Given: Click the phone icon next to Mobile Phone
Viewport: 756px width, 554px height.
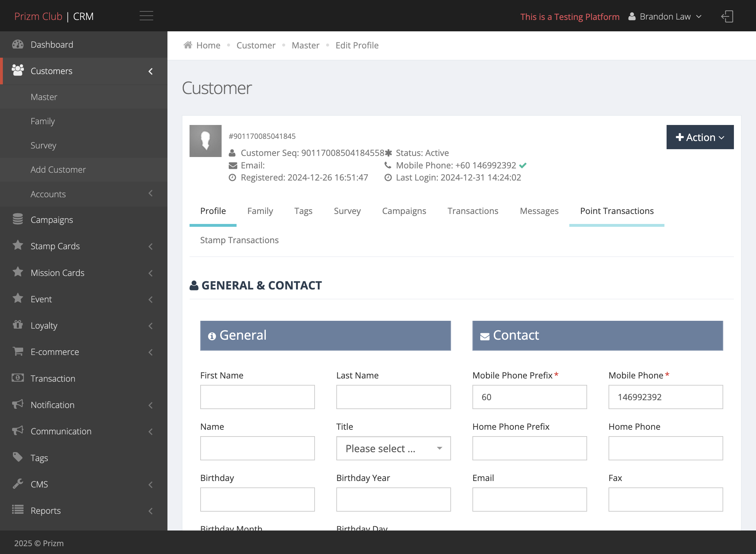Looking at the screenshot, I should coord(388,165).
